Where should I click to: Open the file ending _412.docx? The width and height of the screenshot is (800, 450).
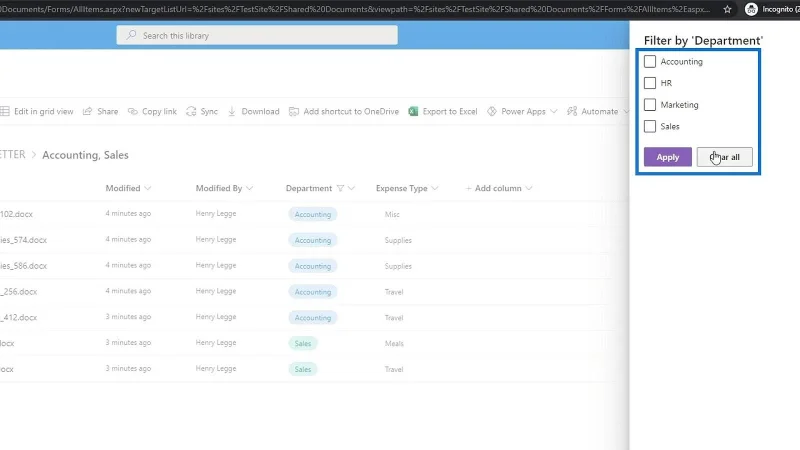(x=18, y=317)
